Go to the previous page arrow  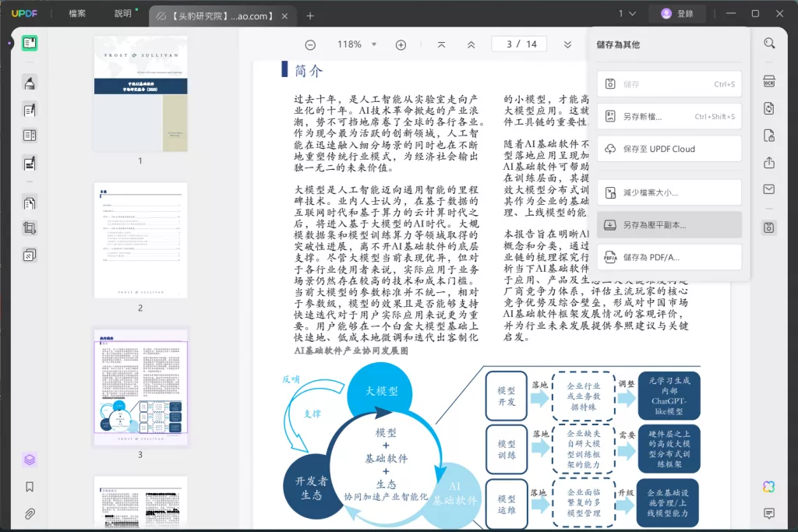click(471, 44)
